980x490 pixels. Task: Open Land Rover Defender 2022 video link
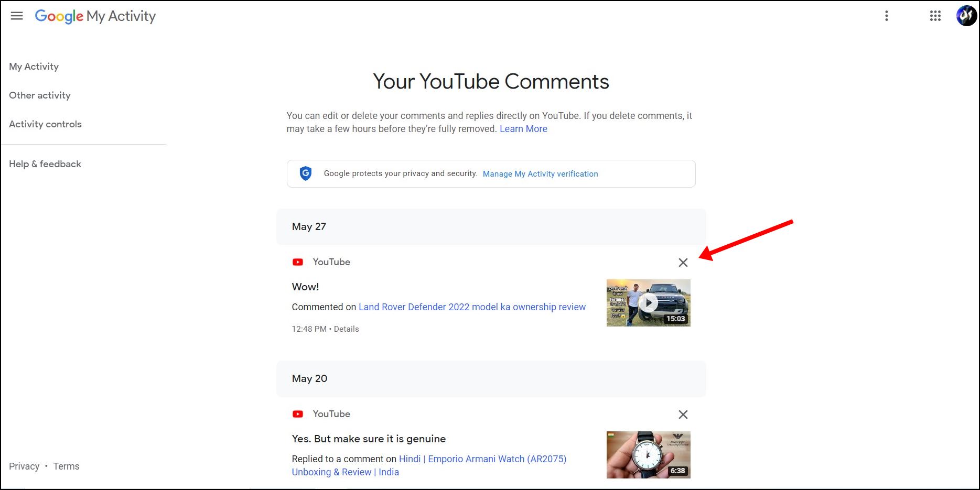click(472, 307)
